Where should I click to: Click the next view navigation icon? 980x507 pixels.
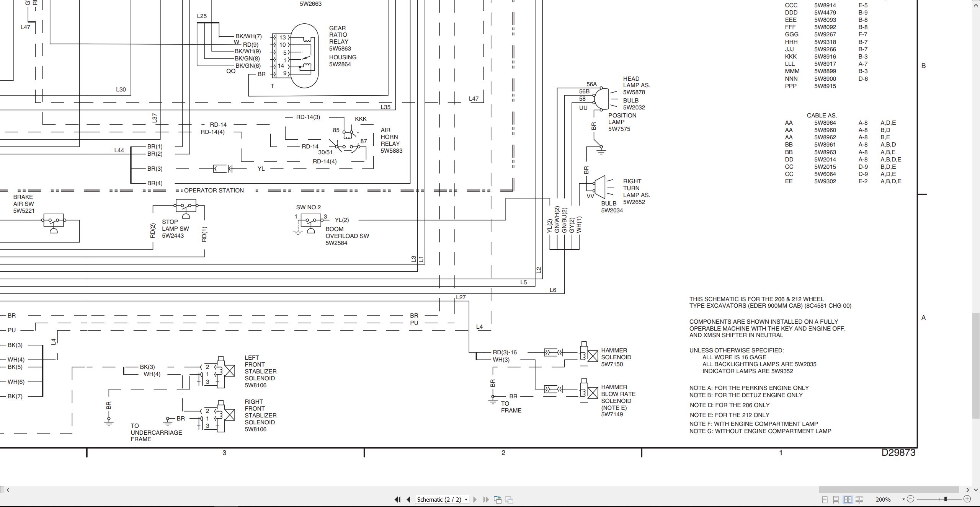pyautogui.click(x=509, y=499)
